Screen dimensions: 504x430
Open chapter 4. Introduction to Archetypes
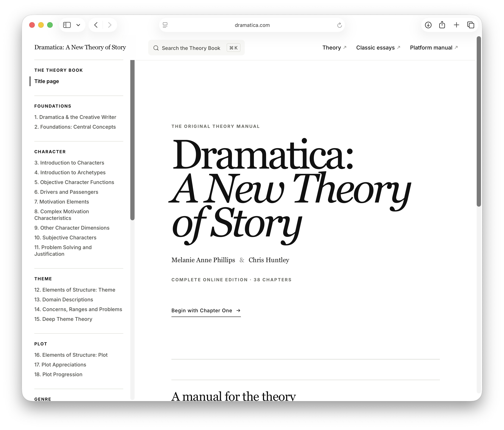[x=70, y=172]
